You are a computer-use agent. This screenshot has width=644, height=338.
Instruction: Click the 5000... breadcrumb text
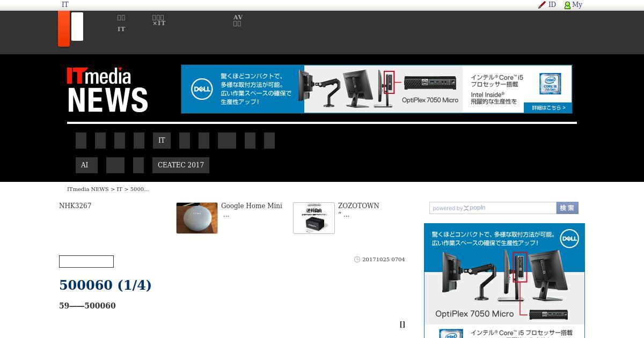[140, 189]
